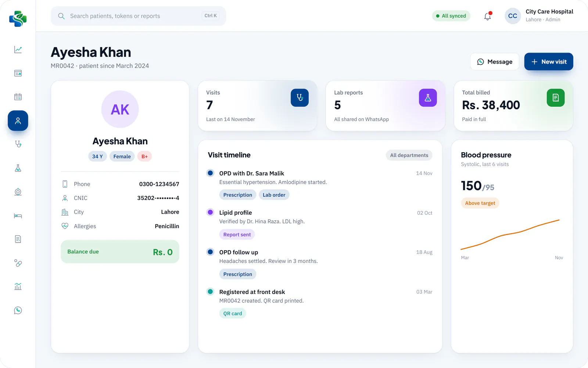
Task: Open Prescription tag under OPD with Dr. Sara Malik
Action: (x=238, y=195)
